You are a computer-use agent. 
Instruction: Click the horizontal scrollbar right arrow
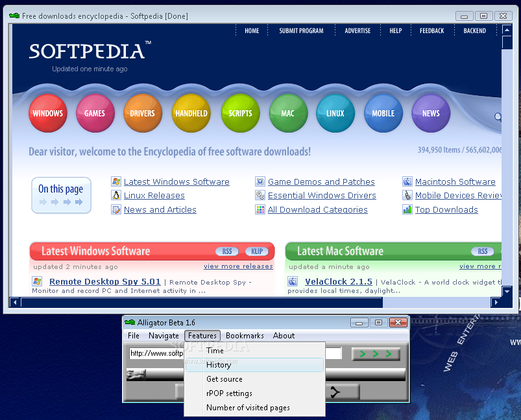496,302
